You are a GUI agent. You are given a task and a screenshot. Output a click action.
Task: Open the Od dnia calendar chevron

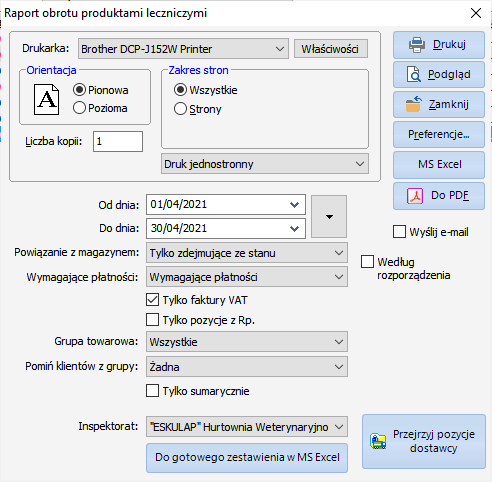coord(294,205)
